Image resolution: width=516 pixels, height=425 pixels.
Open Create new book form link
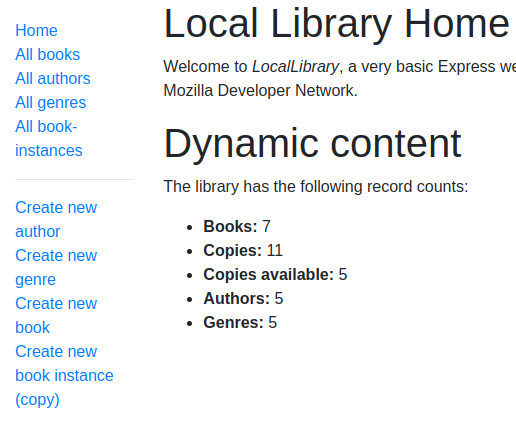[56, 315]
